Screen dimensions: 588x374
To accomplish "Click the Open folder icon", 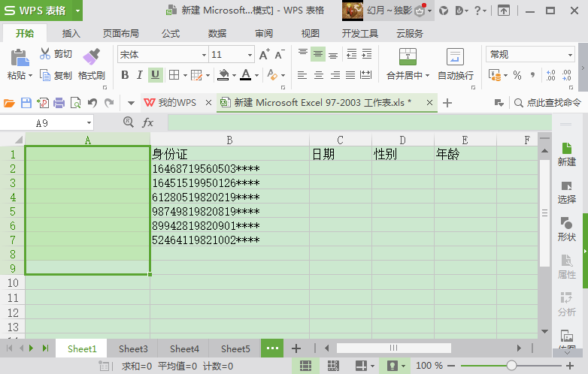I will [x=9, y=103].
